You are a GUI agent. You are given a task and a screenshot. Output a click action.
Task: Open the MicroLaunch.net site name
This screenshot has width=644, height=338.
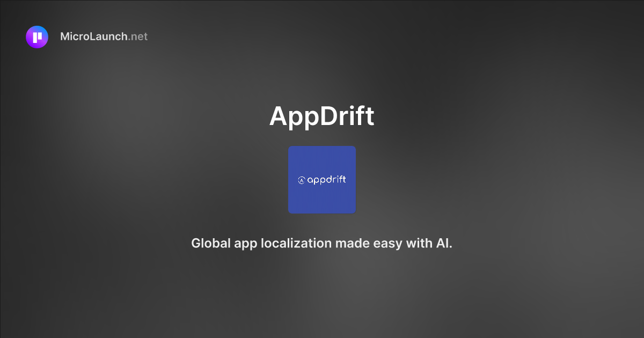tap(104, 37)
